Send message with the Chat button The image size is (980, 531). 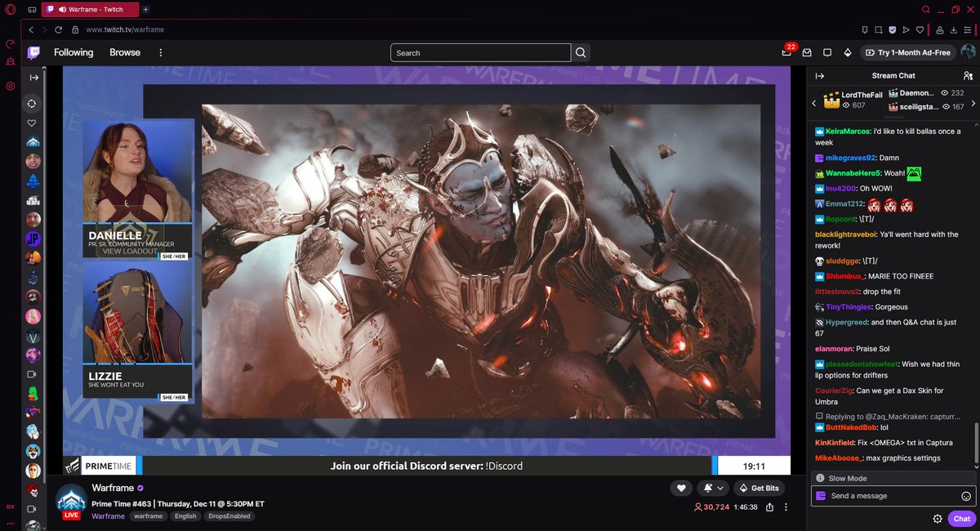click(962, 519)
